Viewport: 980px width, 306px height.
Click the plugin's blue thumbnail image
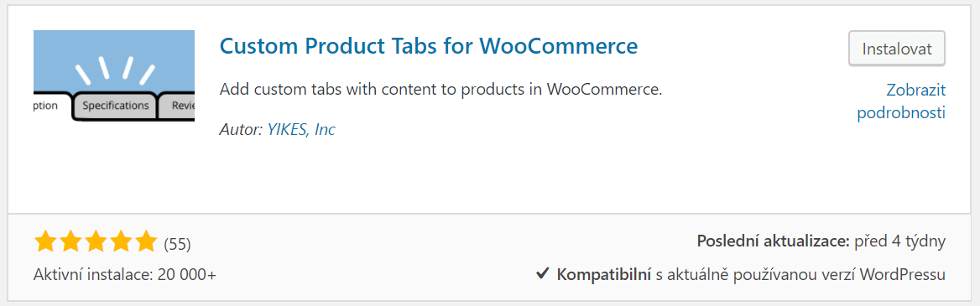[114, 75]
